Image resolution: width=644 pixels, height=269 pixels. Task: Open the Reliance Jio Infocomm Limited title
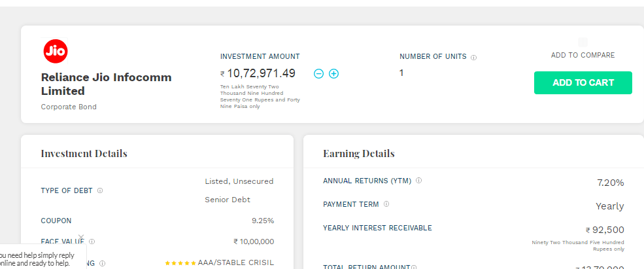(x=107, y=84)
